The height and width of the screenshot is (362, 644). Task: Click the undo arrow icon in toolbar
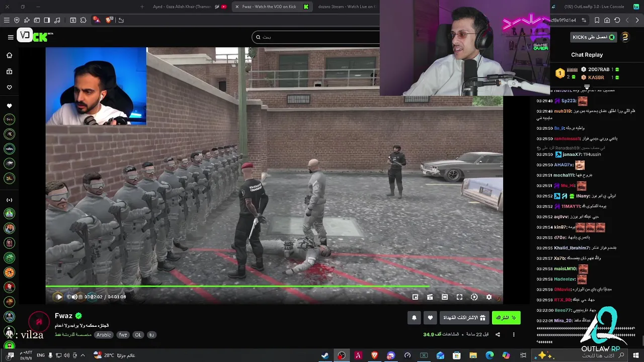click(121, 20)
